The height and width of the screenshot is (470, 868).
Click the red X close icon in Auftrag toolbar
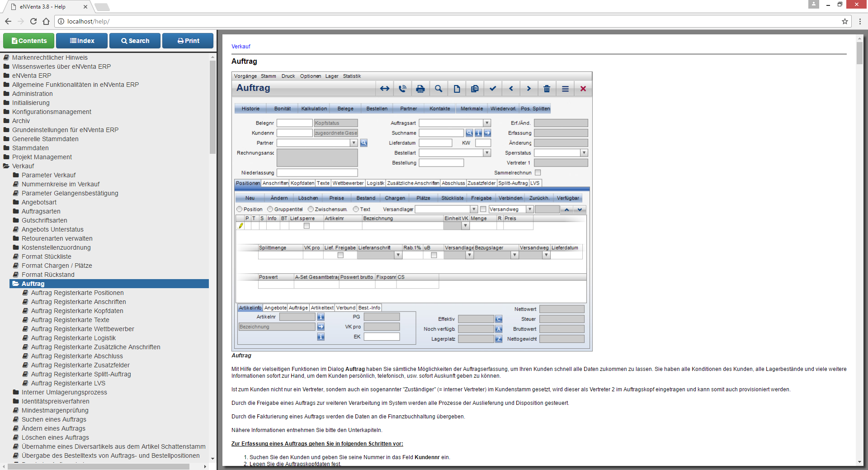pos(583,89)
